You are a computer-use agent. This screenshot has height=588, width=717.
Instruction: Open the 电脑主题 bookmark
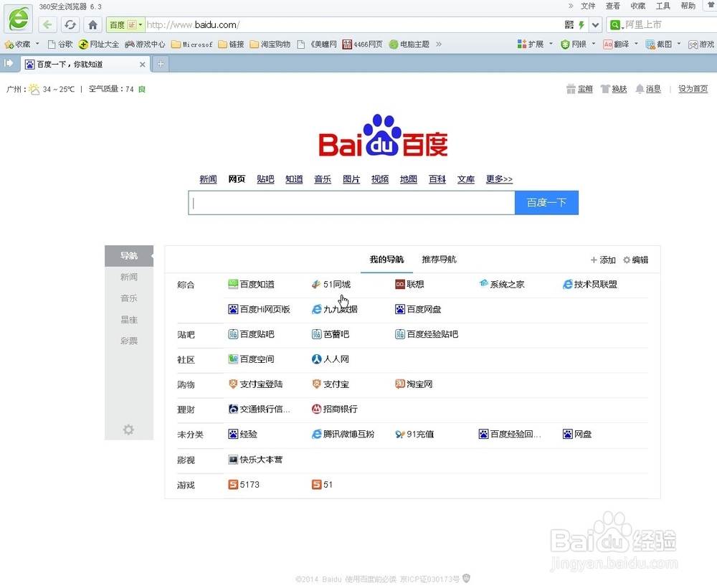(x=409, y=44)
